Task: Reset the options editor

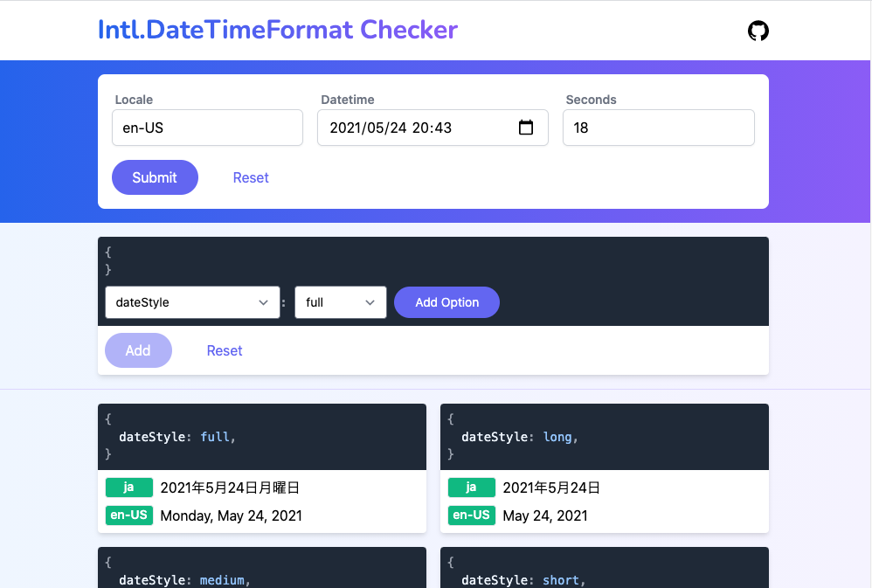Action: 225,350
